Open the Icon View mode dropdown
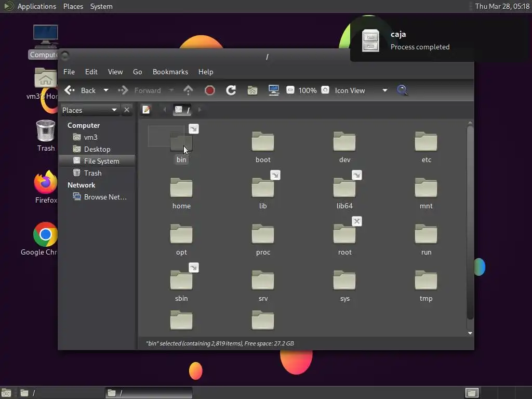The height and width of the screenshot is (399, 532). (x=361, y=90)
